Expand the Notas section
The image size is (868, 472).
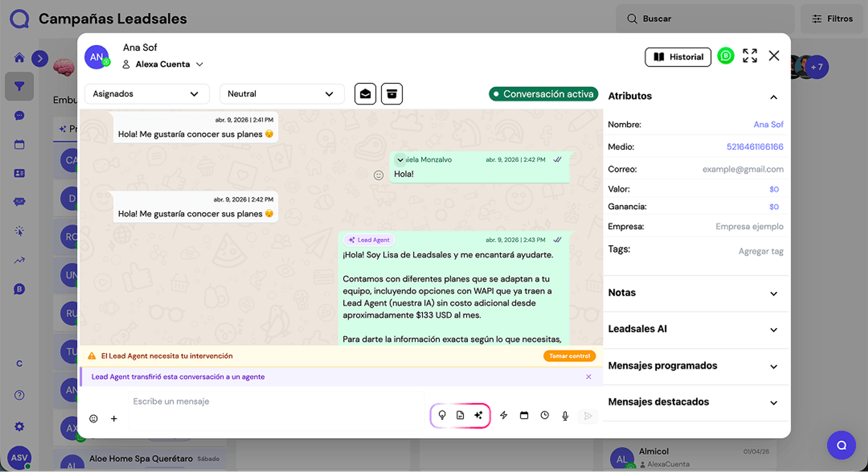tap(774, 294)
